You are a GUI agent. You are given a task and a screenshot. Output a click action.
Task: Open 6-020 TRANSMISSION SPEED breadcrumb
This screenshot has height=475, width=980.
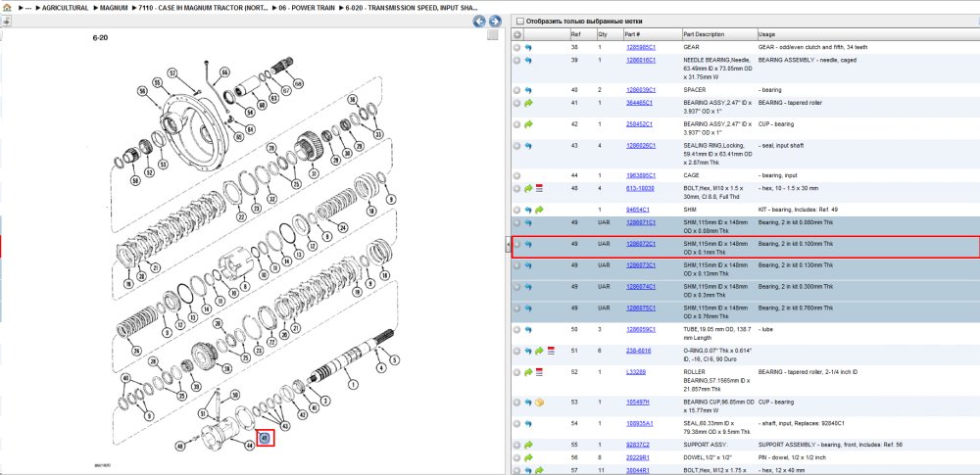pyautogui.click(x=412, y=8)
